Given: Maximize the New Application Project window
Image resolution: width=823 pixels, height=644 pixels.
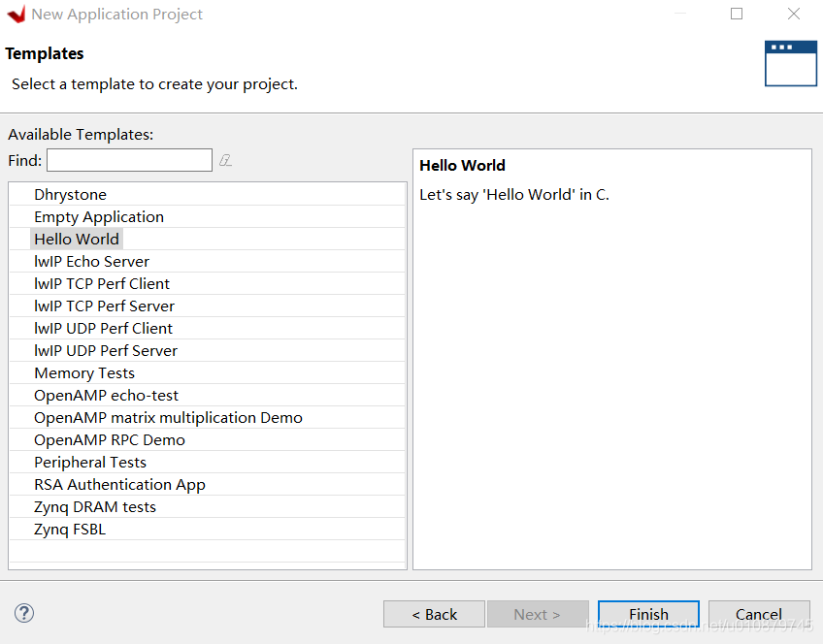Looking at the screenshot, I should coord(737,14).
